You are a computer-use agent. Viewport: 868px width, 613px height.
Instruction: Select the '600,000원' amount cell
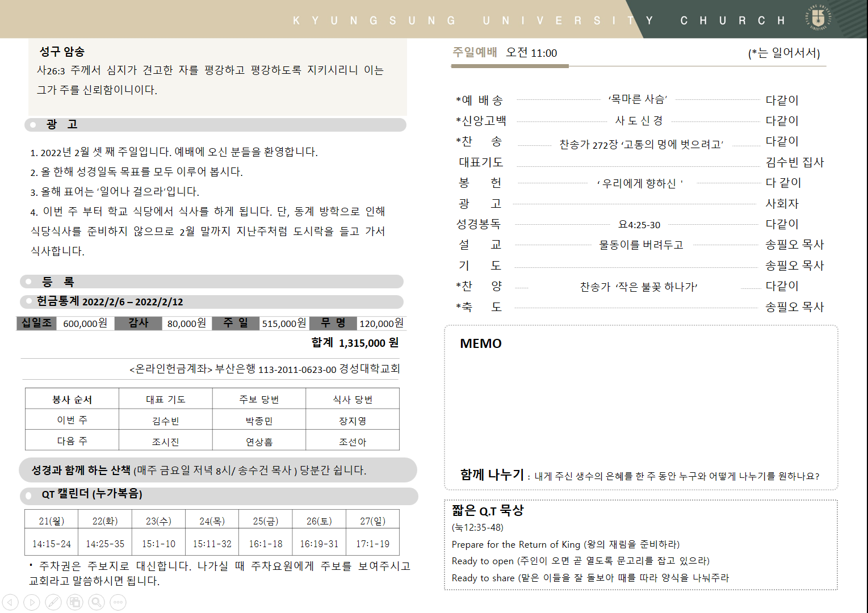point(85,323)
